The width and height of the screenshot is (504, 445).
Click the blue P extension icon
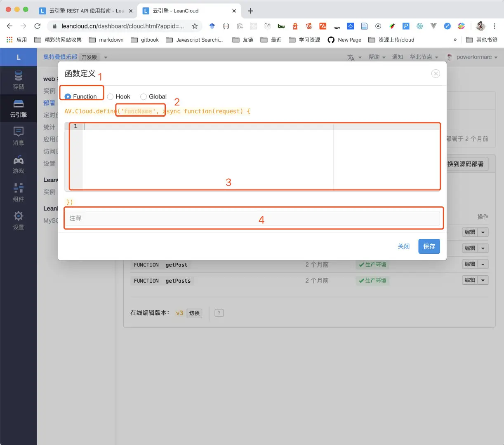(406, 26)
